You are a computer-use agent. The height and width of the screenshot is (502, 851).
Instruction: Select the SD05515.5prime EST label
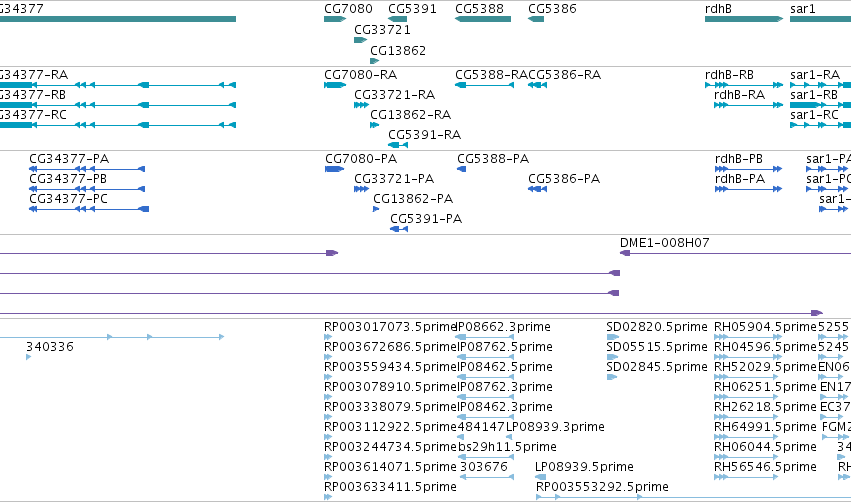657,347
